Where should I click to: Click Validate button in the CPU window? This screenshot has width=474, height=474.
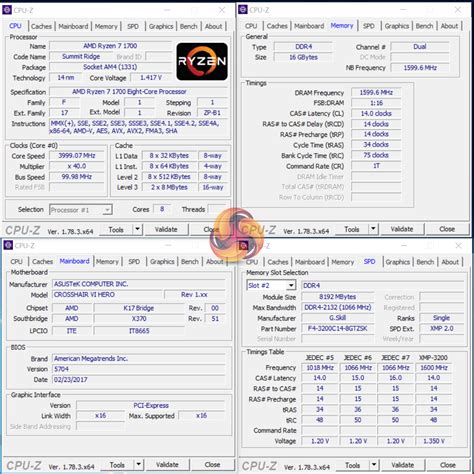coord(166,229)
